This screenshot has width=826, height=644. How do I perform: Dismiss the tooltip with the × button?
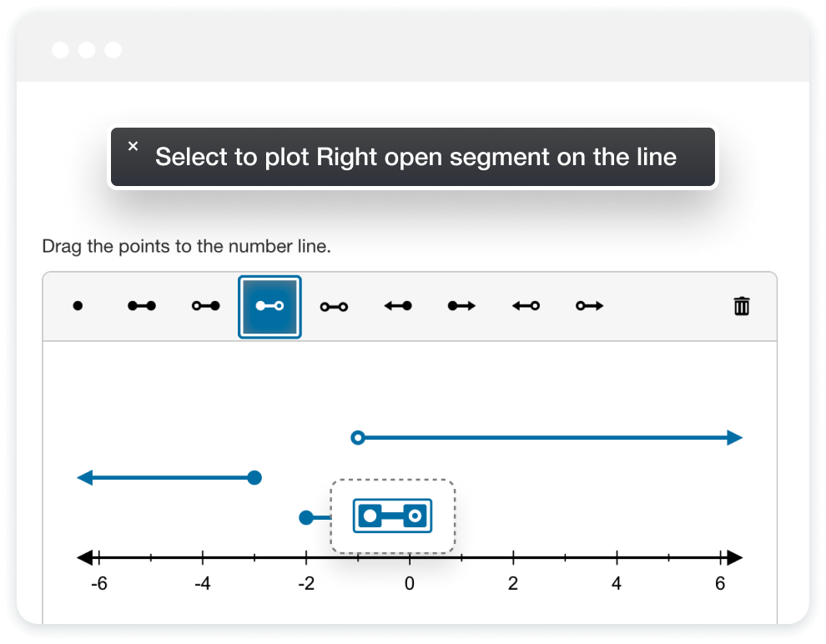click(133, 146)
